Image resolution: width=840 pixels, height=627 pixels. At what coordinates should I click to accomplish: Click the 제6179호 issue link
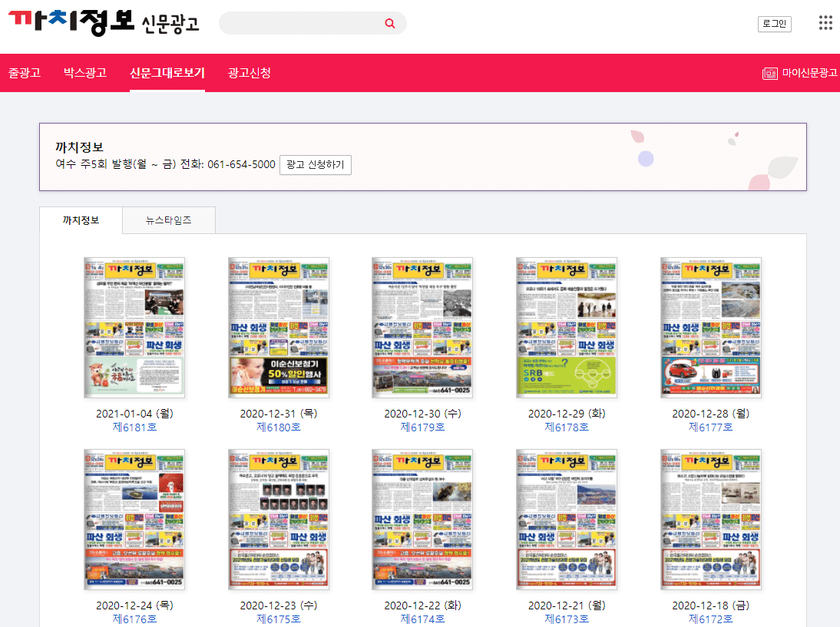(422, 427)
